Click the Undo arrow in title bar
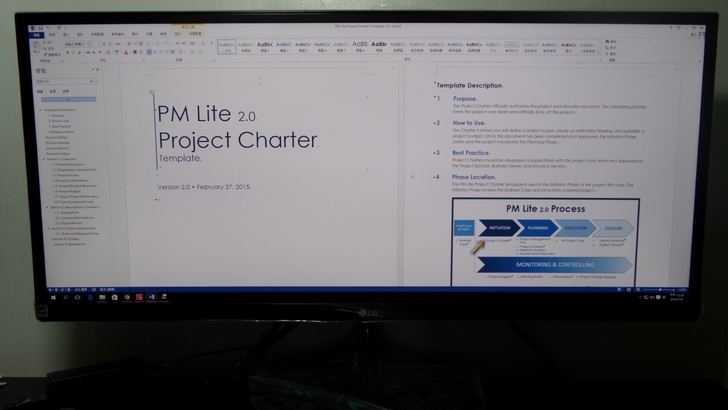The height and width of the screenshot is (410, 728). [48, 28]
